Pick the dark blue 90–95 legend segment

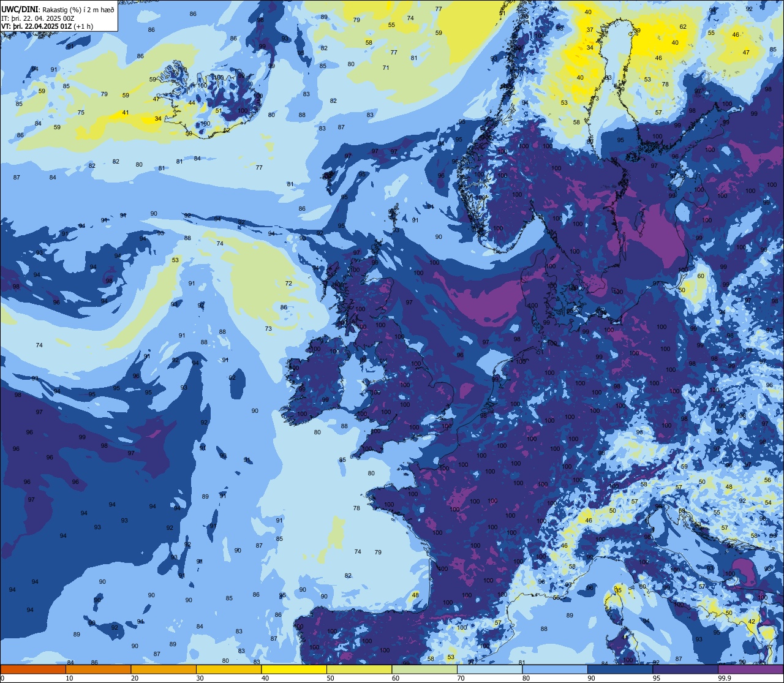coord(620,670)
